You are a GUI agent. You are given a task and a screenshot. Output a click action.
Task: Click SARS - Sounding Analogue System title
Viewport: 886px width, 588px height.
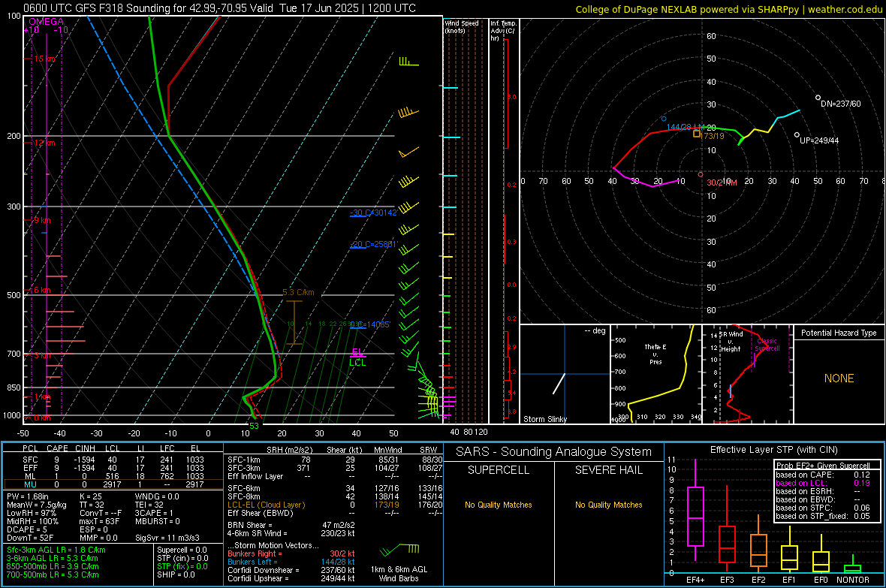click(x=554, y=452)
